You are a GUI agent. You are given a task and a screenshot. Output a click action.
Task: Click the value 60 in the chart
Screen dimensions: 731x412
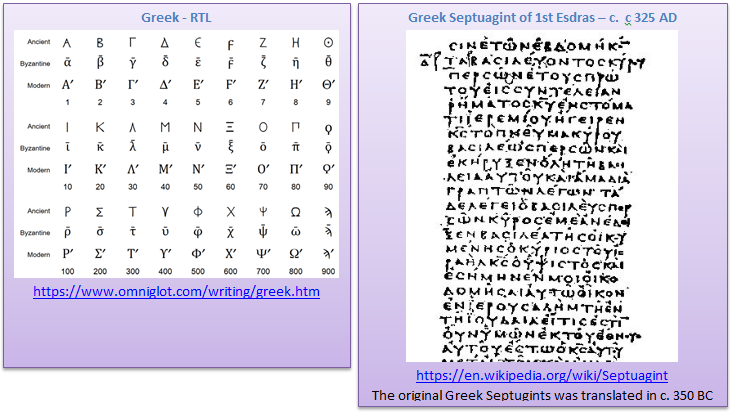tap(230, 187)
